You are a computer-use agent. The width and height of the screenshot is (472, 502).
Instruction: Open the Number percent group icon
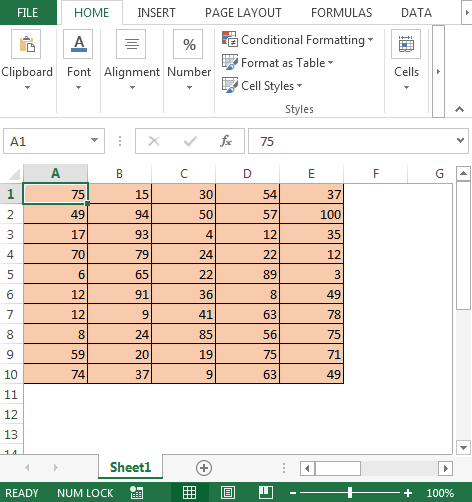pos(188,44)
